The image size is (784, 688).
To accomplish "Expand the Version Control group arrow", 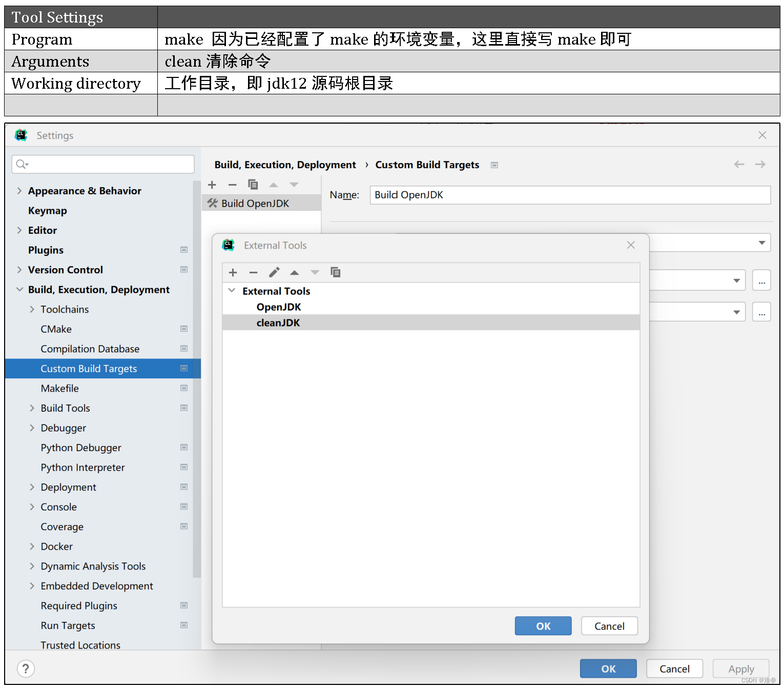I will coord(19,270).
